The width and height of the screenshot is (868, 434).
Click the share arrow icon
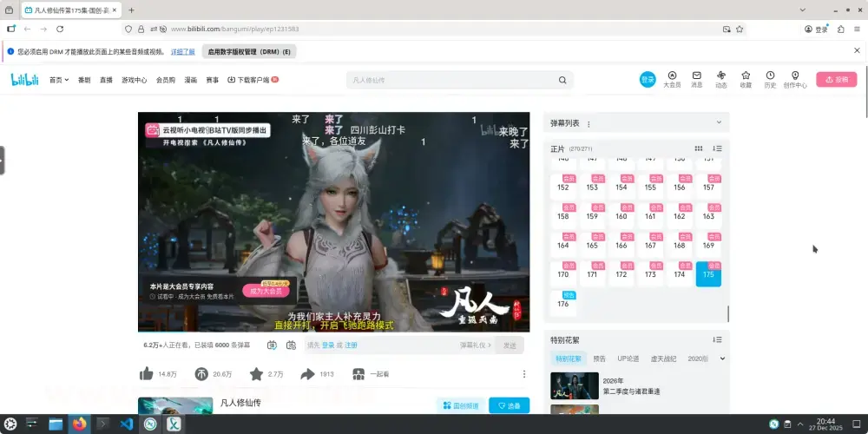pyautogui.click(x=307, y=374)
